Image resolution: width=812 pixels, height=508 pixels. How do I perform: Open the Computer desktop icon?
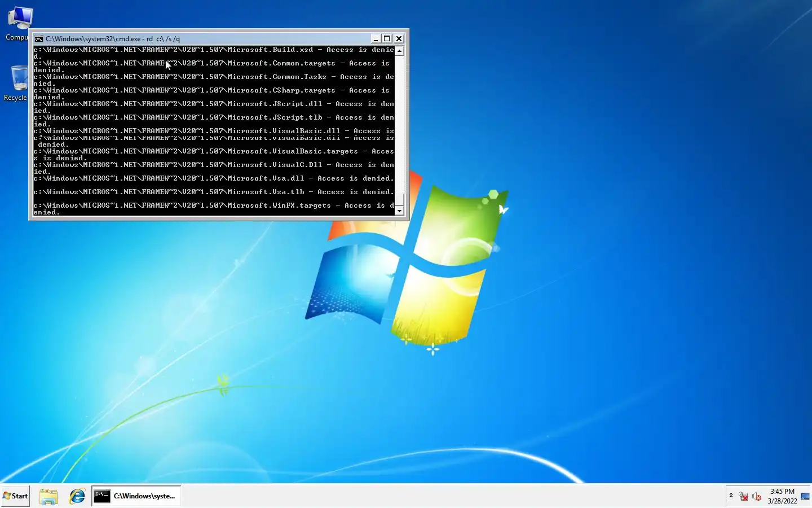tap(17, 24)
